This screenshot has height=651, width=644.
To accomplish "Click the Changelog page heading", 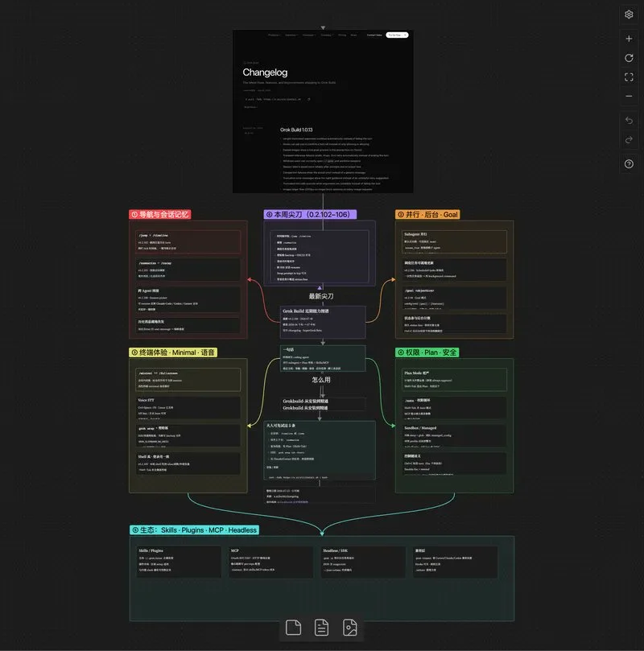I will [265, 72].
